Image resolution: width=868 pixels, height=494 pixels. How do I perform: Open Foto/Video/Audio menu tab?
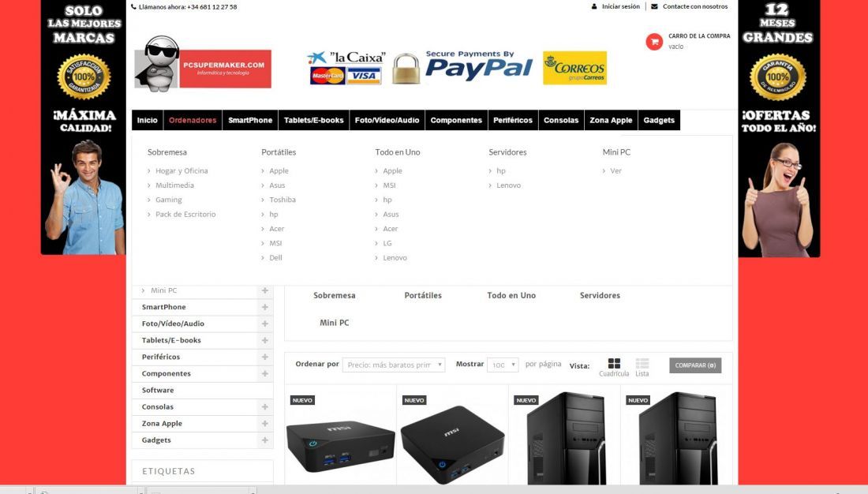coord(387,120)
